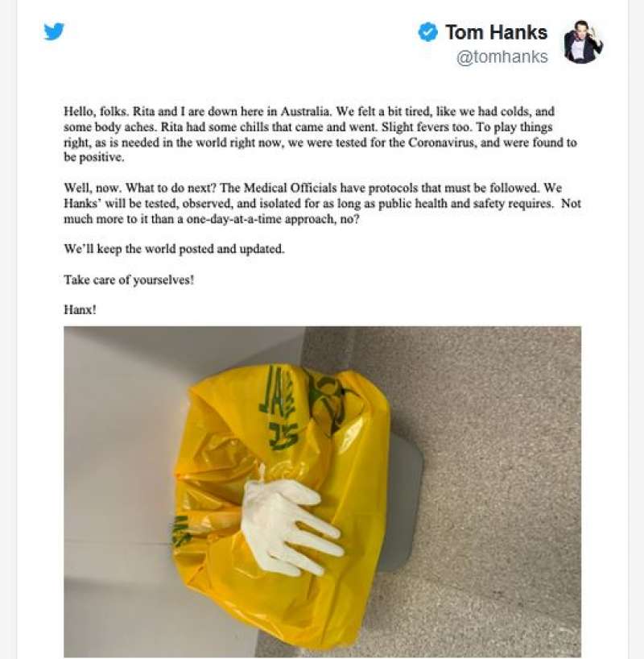This screenshot has width=644, height=659.
Task: Click the Tom Hanks display name
Action: click(x=496, y=32)
